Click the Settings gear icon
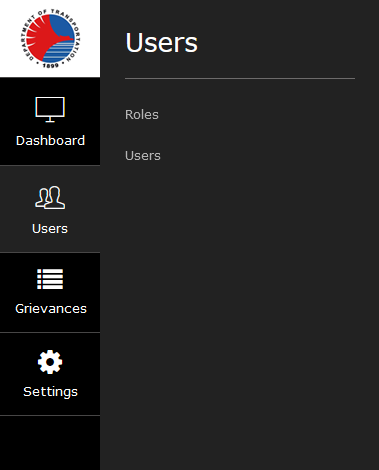Image resolution: width=379 pixels, height=470 pixels. [50, 362]
